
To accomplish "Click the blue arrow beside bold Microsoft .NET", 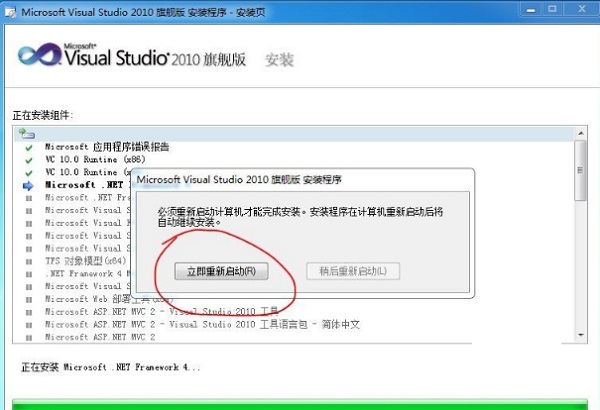I will tap(28, 186).
